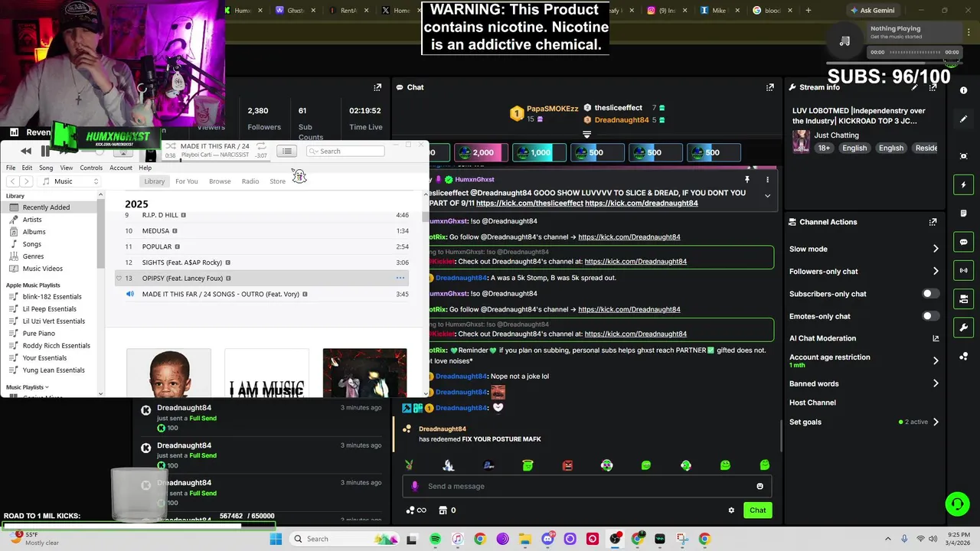Open the iTunes Edit menu
Viewport: 980px width, 551px height.
27,168
